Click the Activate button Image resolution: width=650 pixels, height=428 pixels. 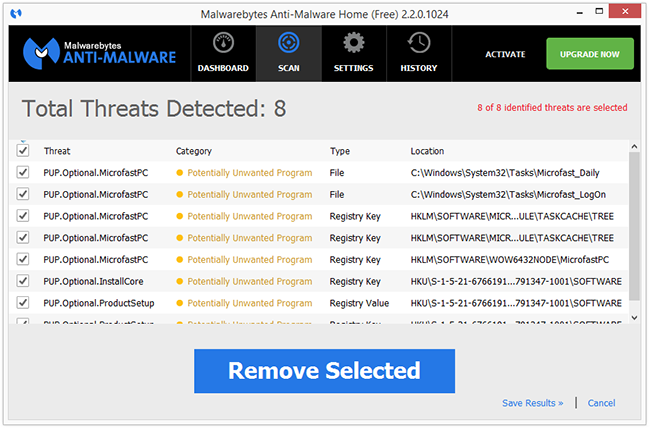tap(505, 54)
